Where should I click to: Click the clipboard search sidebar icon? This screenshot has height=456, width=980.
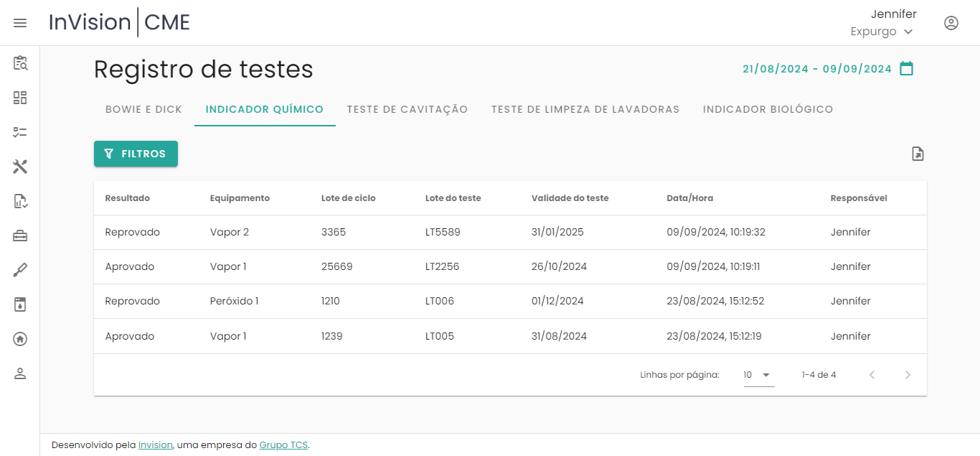(x=20, y=63)
